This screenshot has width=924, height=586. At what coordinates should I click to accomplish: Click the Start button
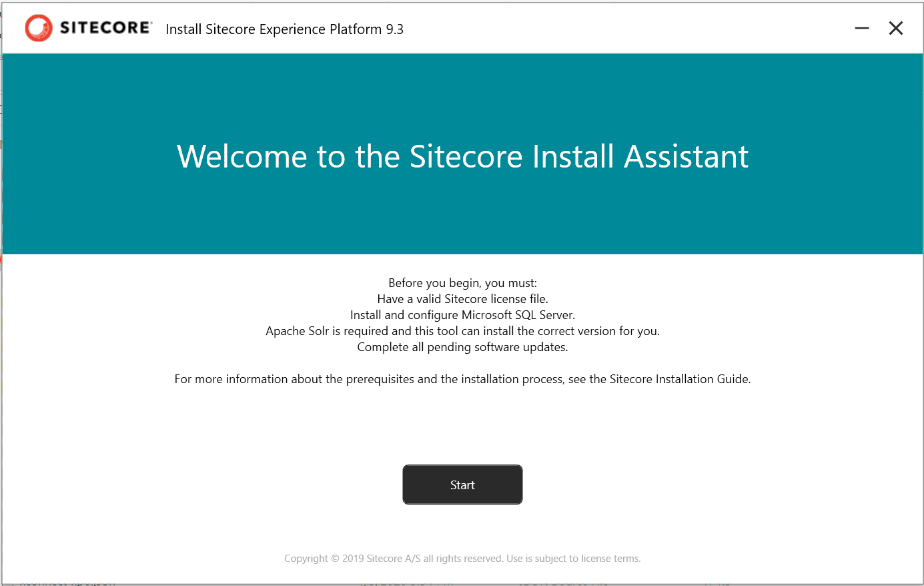pos(462,485)
